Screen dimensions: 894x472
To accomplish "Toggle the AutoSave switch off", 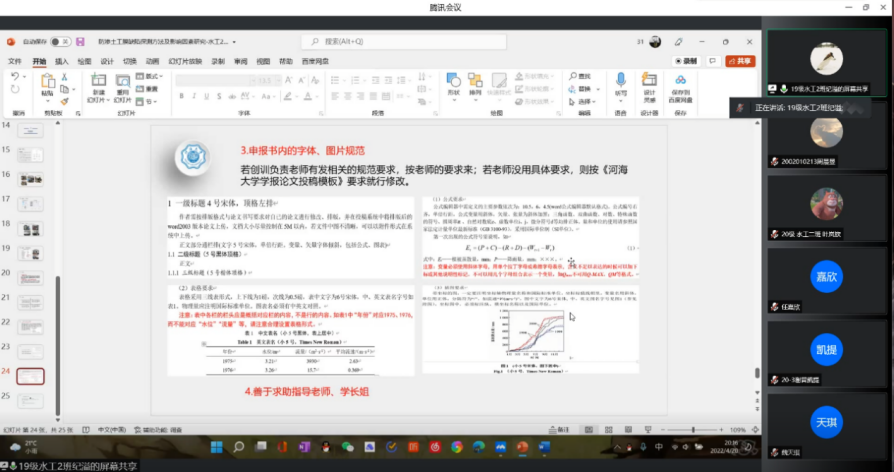I will (x=62, y=42).
